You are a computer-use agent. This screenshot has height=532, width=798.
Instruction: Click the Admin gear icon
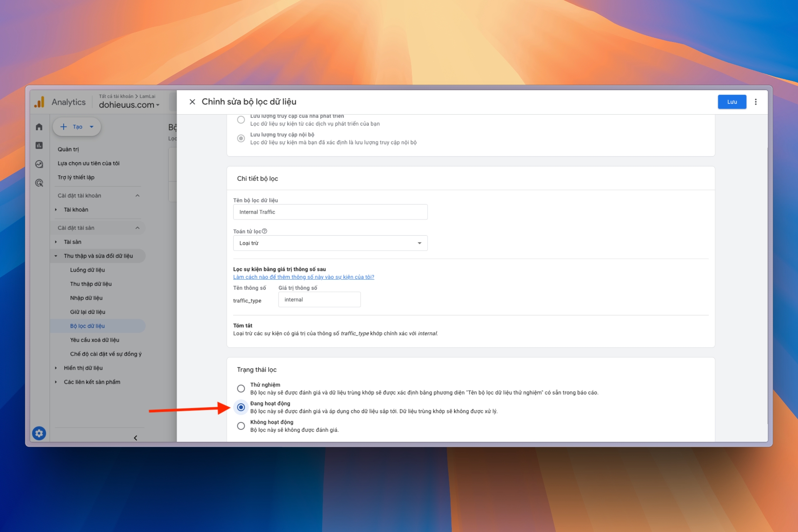click(39, 433)
